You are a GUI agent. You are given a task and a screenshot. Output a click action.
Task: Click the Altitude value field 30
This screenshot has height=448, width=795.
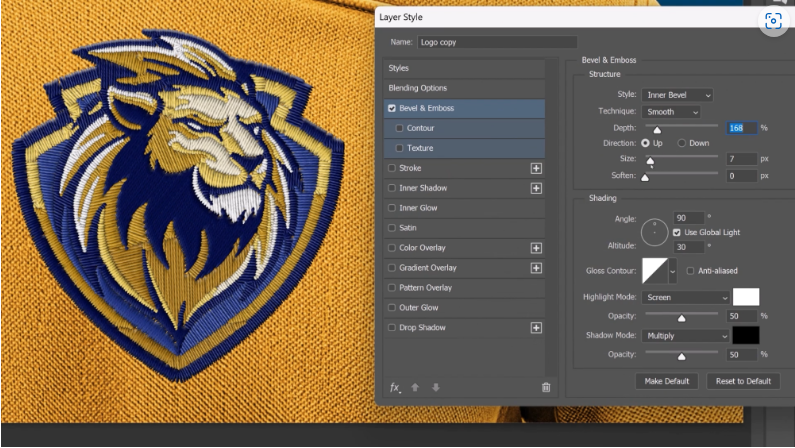click(x=689, y=247)
